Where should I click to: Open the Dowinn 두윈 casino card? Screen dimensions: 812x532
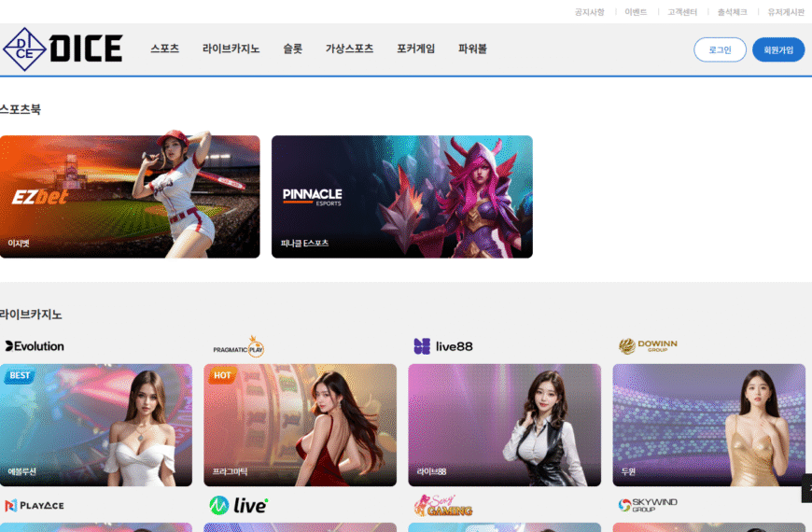(709, 425)
